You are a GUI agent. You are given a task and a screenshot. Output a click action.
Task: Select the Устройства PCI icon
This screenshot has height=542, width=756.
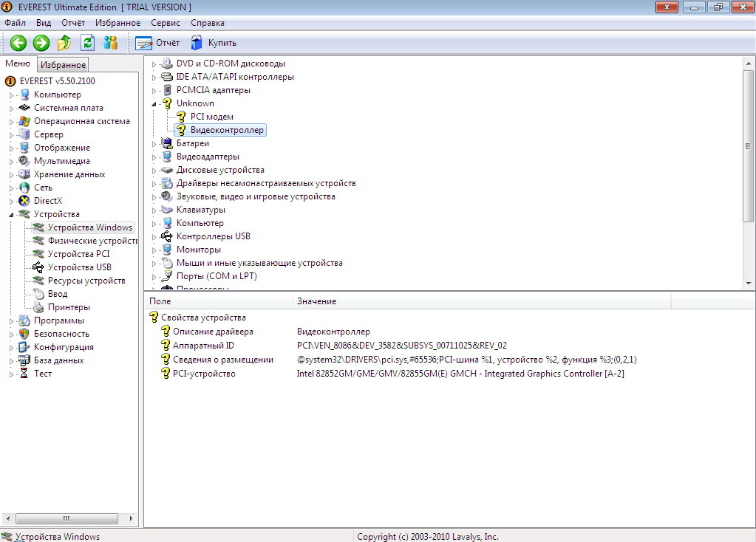click(x=38, y=254)
